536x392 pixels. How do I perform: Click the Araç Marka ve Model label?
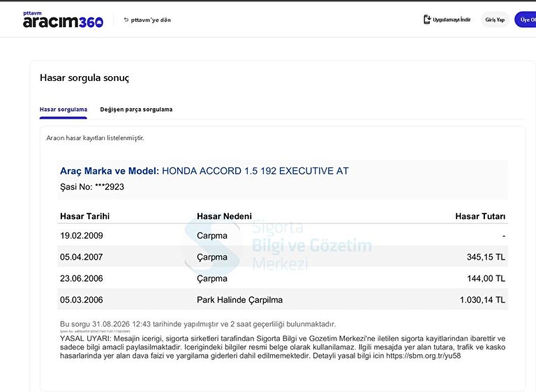[x=110, y=171]
